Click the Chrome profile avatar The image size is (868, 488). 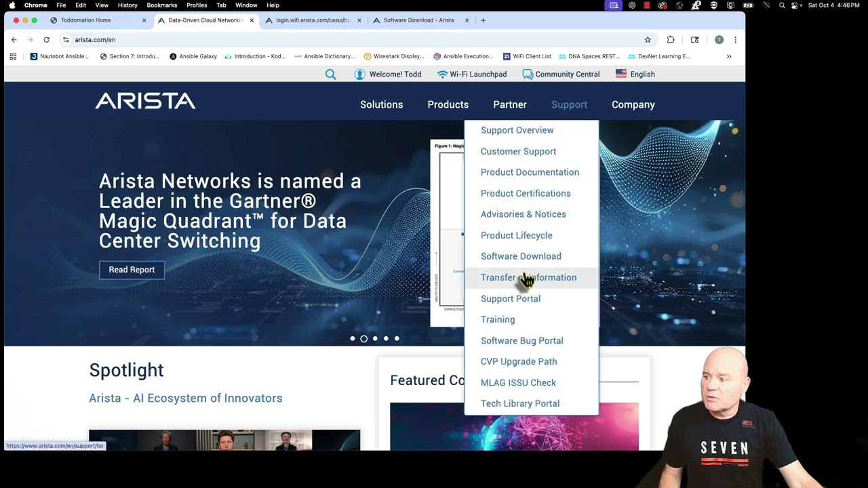pos(719,40)
